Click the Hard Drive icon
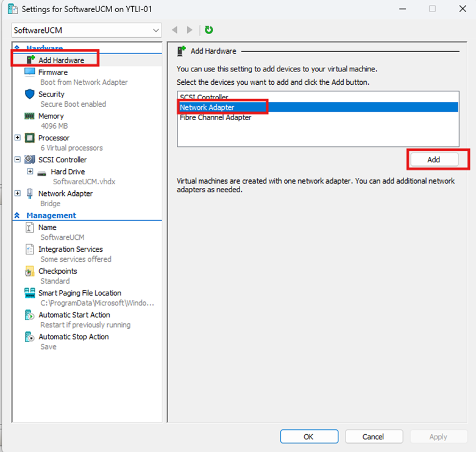Image resolution: width=476 pixels, height=452 pixels. tap(41, 173)
